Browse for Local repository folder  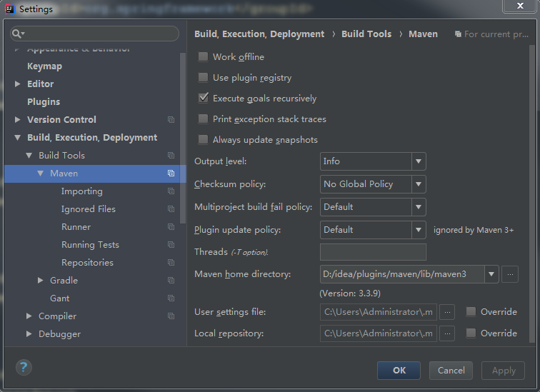click(x=447, y=333)
